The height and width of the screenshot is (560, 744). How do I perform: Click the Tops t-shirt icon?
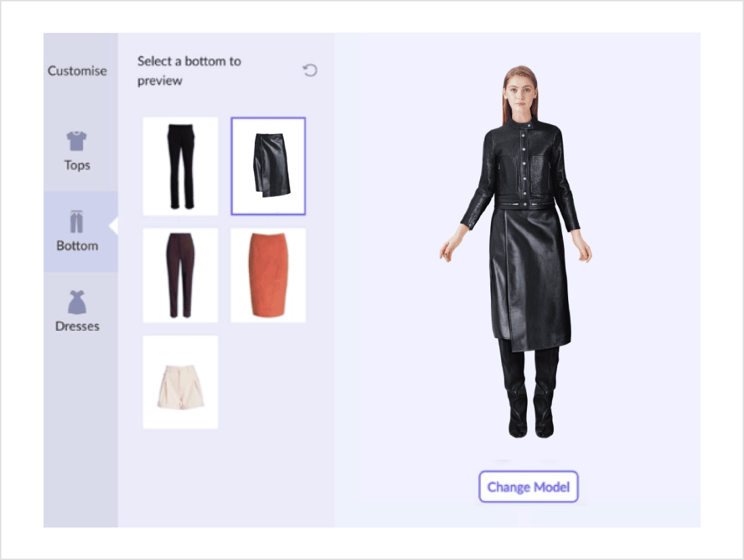[x=77, y=141]
